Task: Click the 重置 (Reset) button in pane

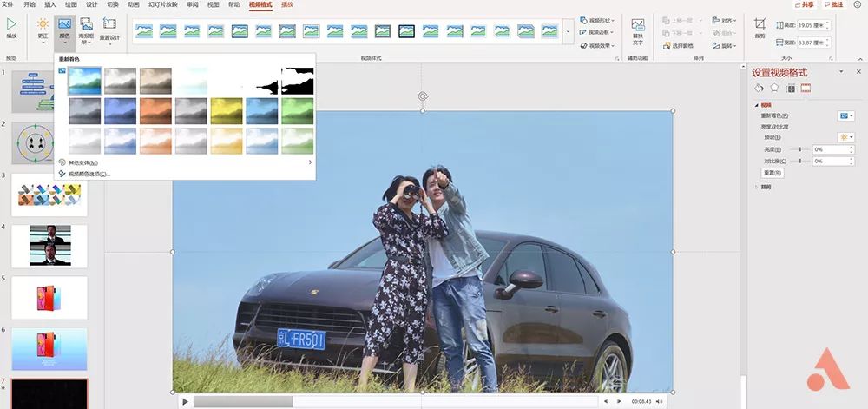Action: (x=773, y=173)
